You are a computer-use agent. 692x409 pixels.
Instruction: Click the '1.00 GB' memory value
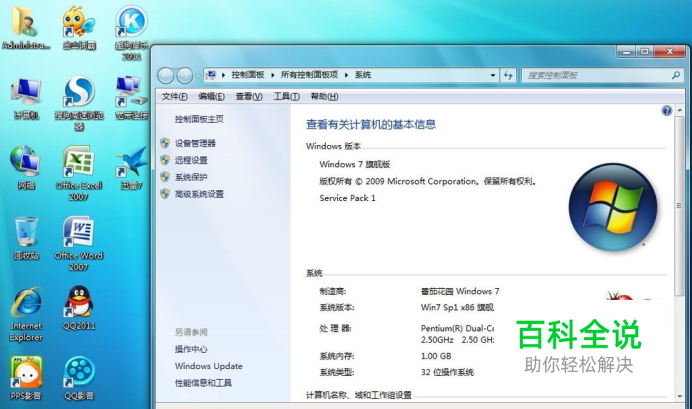pos(436,356)
